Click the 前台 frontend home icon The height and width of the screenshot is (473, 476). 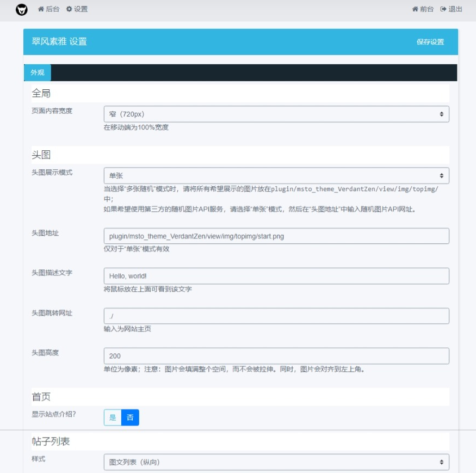pos(415,9)
